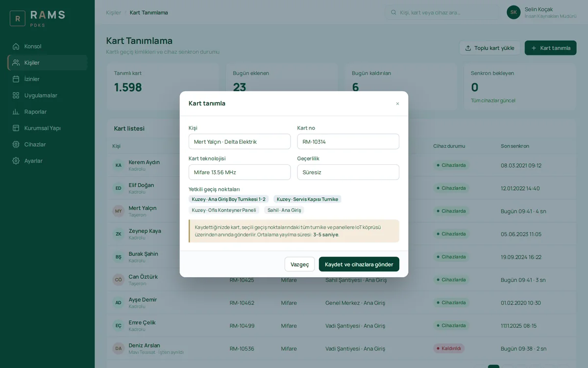Click the Cihazlarda badge in Kerem Aydın's row
588x368 pixels.
tap(451, 165)
